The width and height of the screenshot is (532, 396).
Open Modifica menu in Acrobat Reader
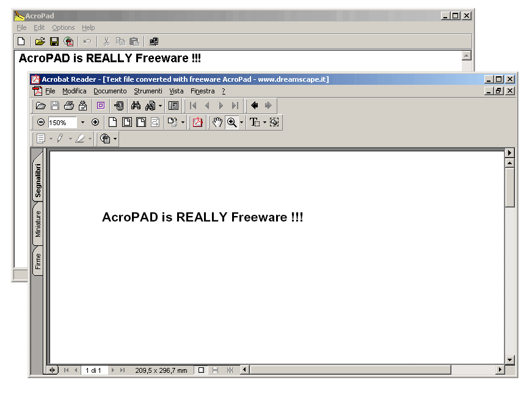coord(75,91)
